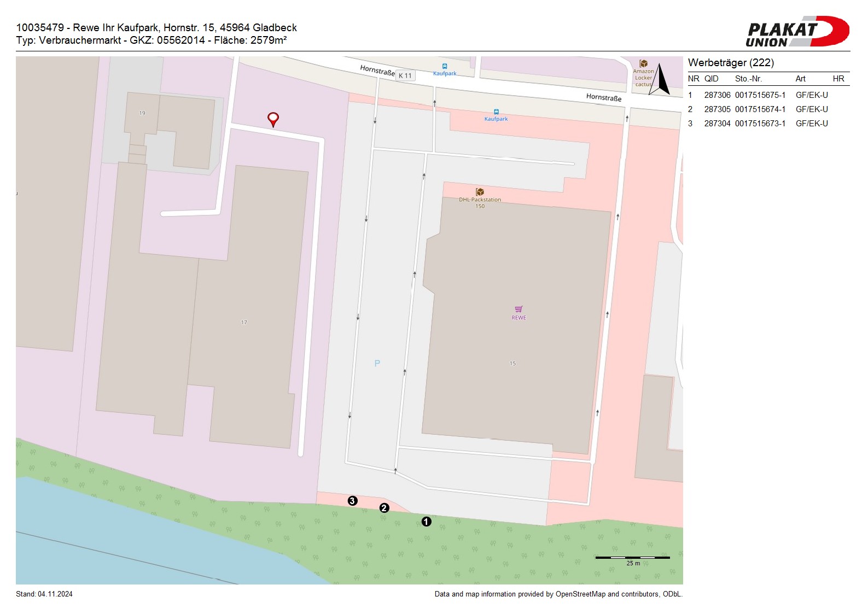Click Kaufpark bus stop icon beside K 11
Viewport: 868px width, 614px height.
coord(445,67)
